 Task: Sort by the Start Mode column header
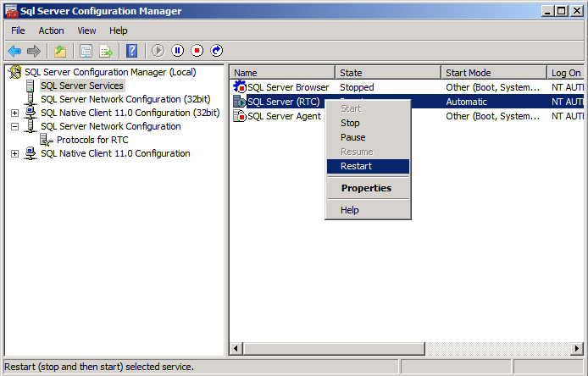[x=494, y=73]
